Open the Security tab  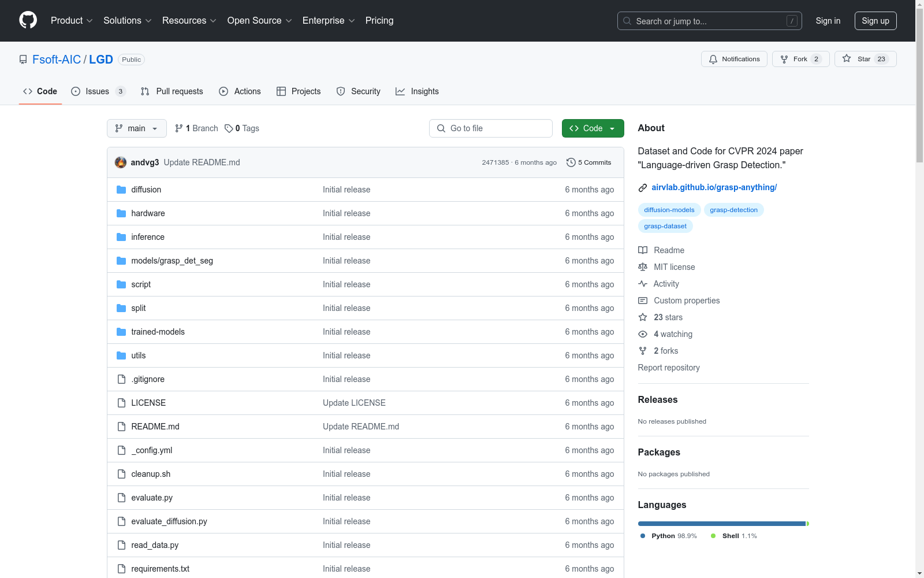[359, 91]
